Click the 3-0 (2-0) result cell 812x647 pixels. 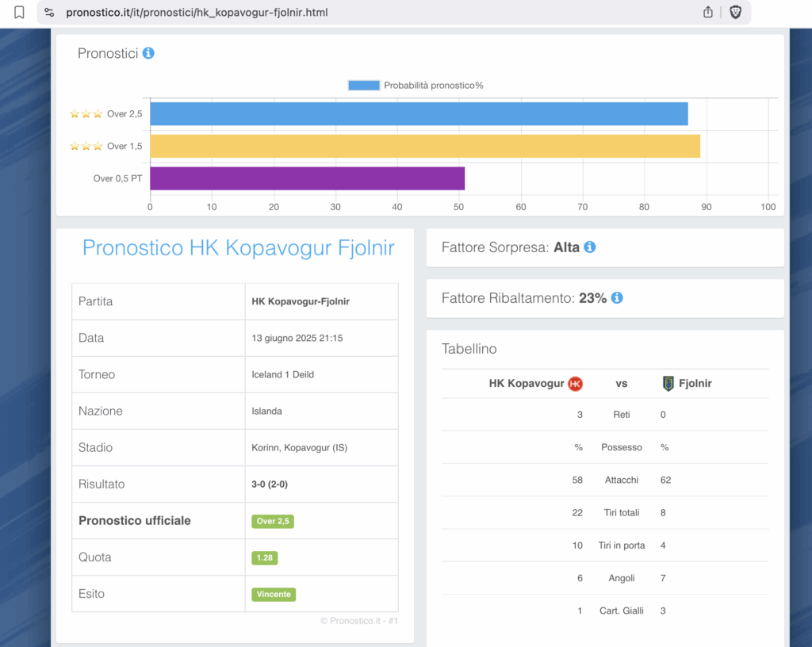[322, 484]
